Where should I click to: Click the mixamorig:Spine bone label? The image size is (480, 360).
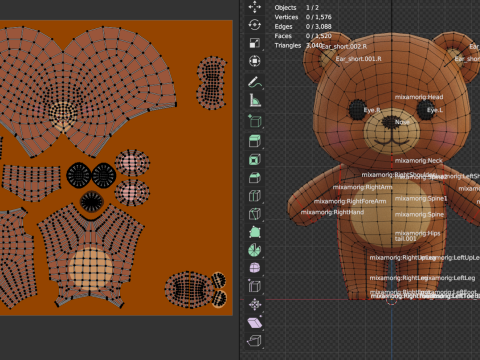point(419,215)
